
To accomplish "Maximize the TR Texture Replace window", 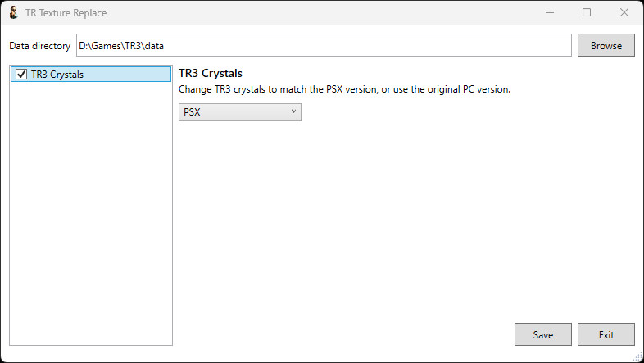I will point(587,12).
